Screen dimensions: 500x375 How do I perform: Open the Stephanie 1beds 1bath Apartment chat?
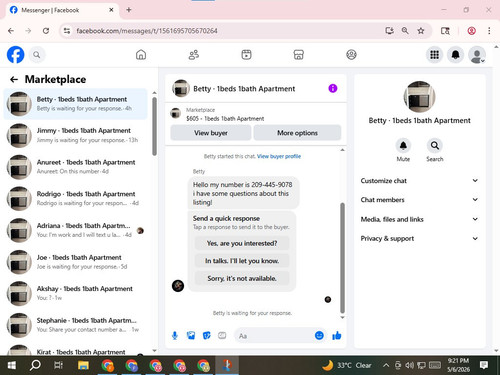tap(75, 325)
